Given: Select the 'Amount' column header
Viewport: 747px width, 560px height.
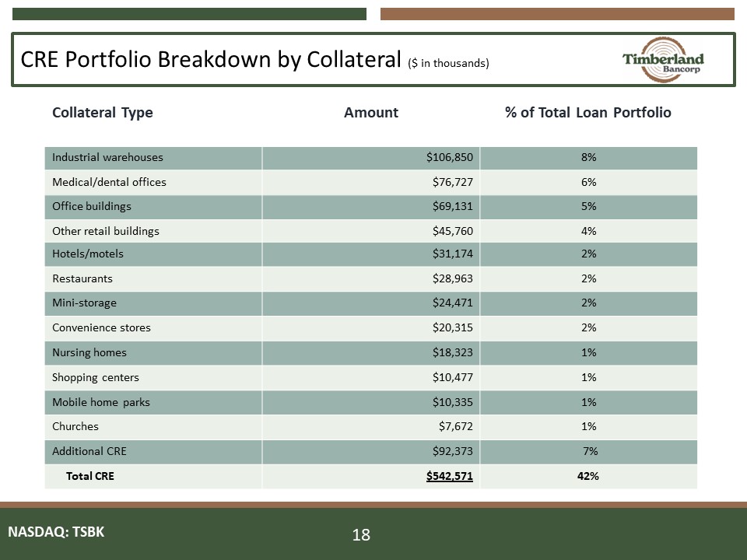Looking at the screenshot, I should point(371,113).
